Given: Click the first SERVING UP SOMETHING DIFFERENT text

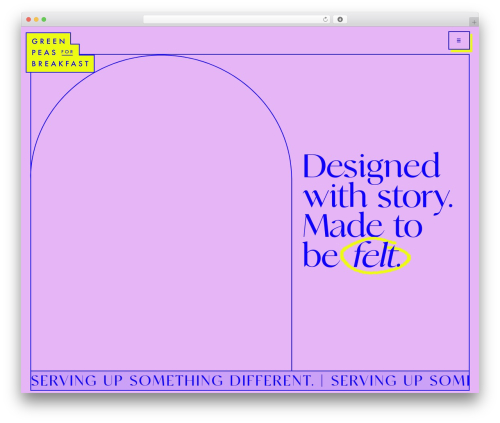Looking at the screenshot, I should 172,381.
